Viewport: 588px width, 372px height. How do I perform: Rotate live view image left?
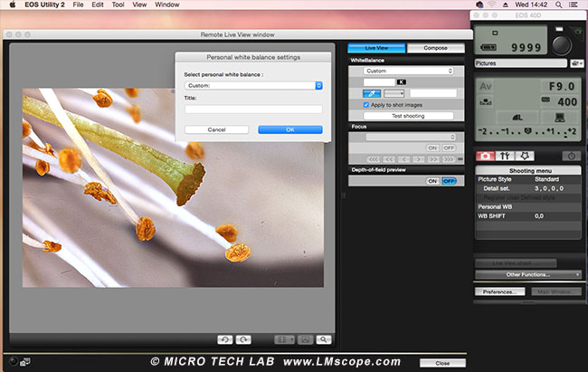point(224,339)
